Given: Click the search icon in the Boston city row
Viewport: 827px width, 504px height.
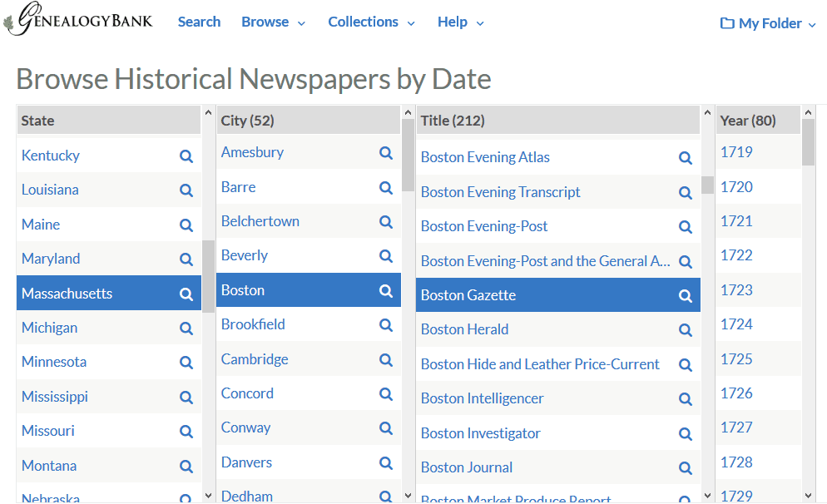Looking at the screenshot, I should click(x=385, y=291).
